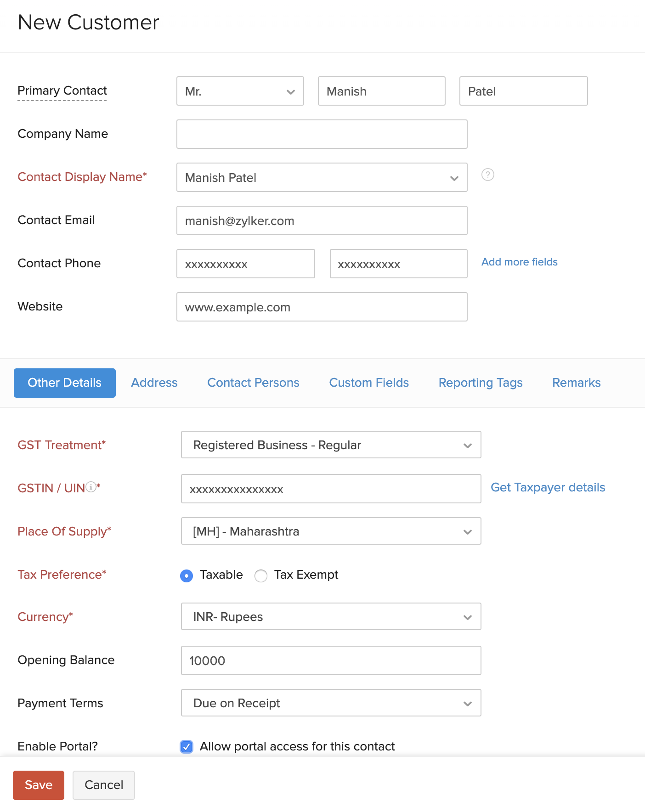This screenshot has width=645, height=812.
Task: Open the GST Treatment dropdown
Action: [x=331, y=445]
